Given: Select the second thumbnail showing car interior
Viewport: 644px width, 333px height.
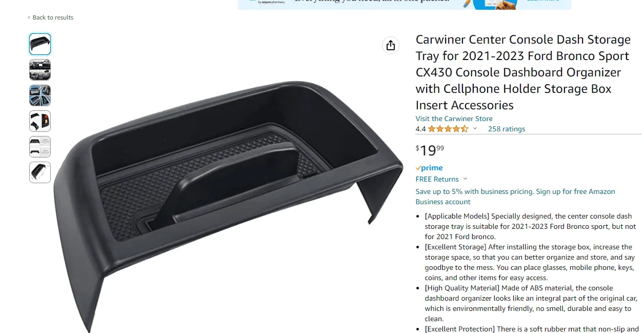Looking at the screenshot, I should coord(40,70).
